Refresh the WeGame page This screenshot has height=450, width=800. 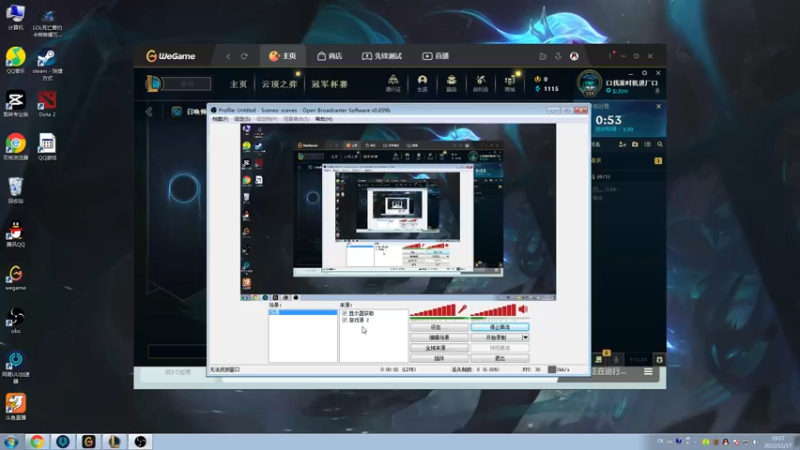pyautogui.click(x=244, y=56)
